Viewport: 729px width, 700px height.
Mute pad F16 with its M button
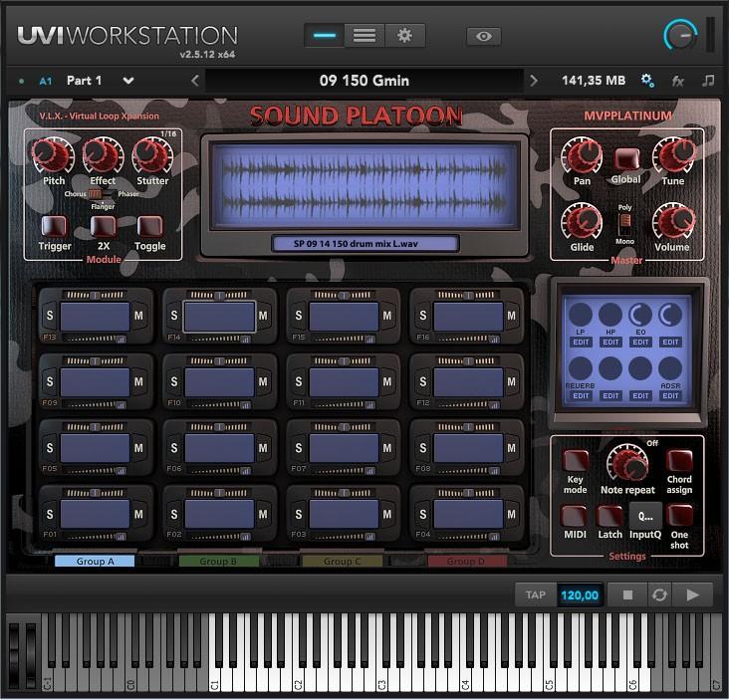(511, 316)
